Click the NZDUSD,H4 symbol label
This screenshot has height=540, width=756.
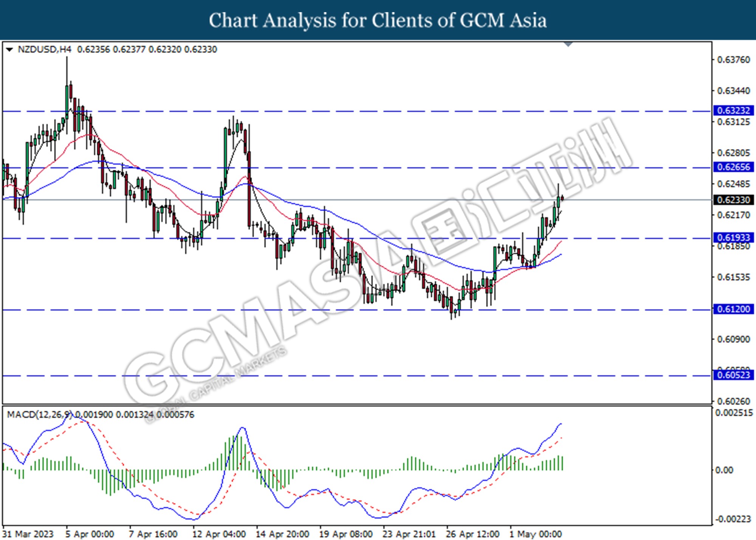(x=44, y=50)
